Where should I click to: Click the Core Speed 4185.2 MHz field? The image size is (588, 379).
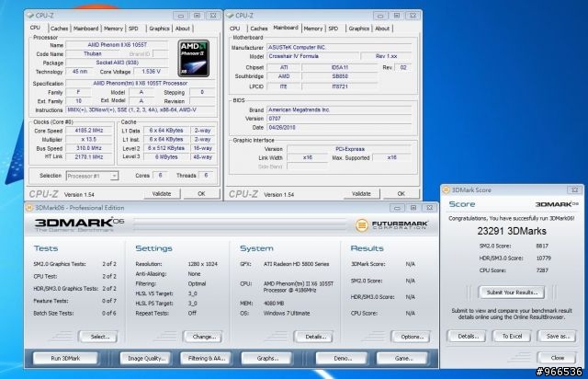[89, 131]
